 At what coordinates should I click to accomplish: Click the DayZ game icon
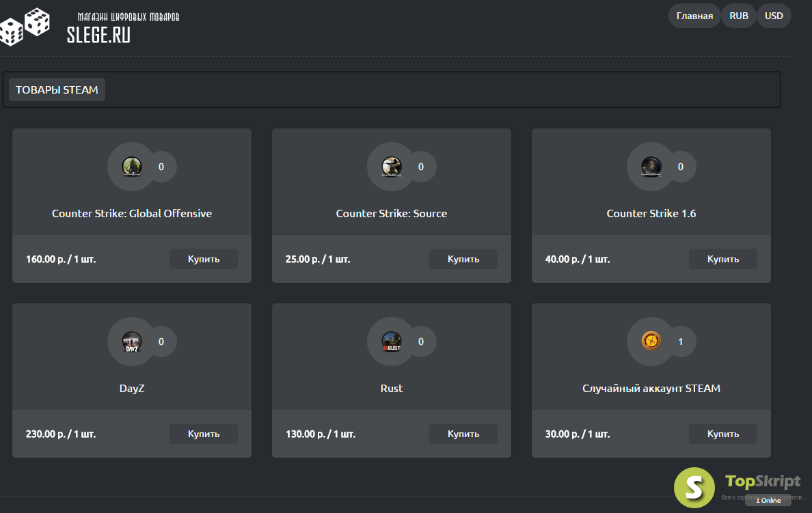(131, 342)
